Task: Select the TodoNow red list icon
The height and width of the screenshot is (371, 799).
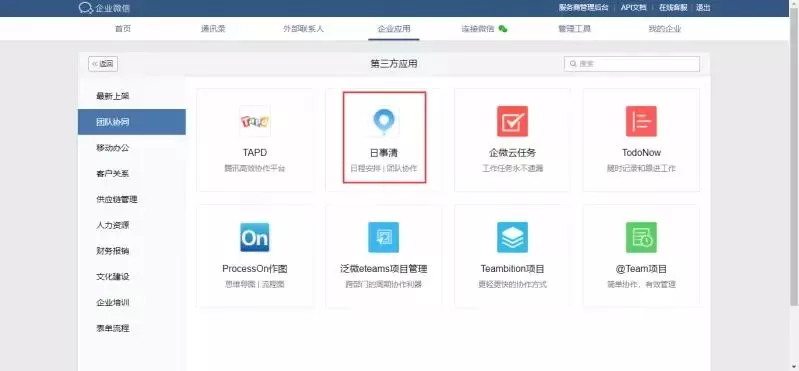Action: point(641,121)
